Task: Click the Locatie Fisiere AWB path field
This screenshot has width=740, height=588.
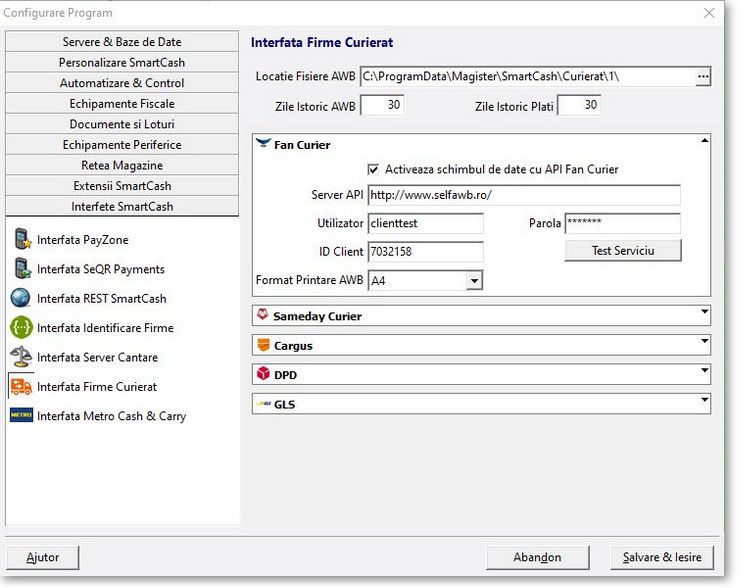Action: (x=527, y=76)
